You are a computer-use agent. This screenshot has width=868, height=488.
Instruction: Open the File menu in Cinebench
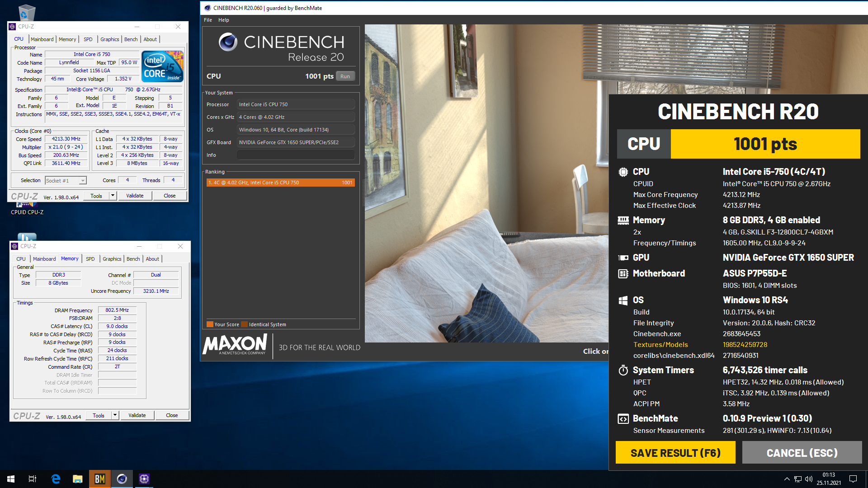point(208,20)
